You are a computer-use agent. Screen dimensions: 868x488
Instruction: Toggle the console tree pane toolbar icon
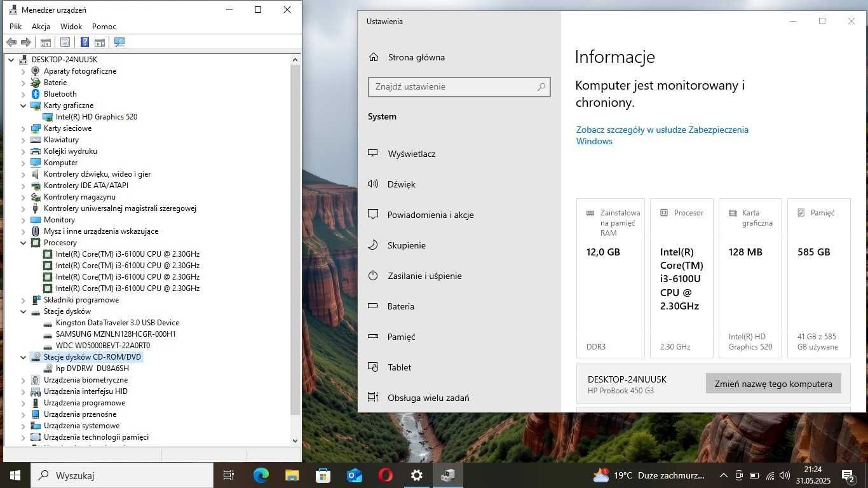pos(46,43)
